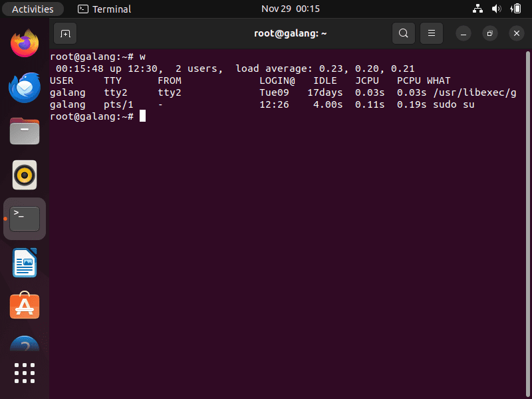Open the Activities overview

33,9
